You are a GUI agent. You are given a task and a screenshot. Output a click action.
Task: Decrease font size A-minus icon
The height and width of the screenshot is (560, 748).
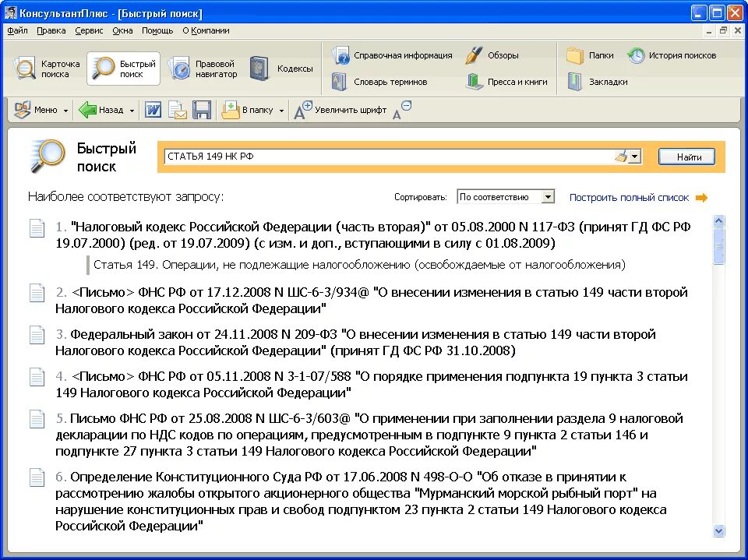click(402, 110)
